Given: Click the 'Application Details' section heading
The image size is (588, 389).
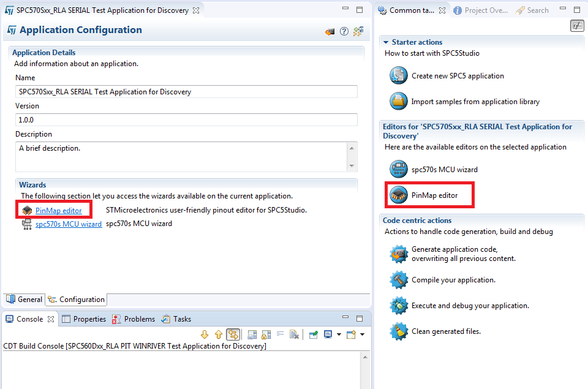Looking at the screenshot, I should click(44, 53).
